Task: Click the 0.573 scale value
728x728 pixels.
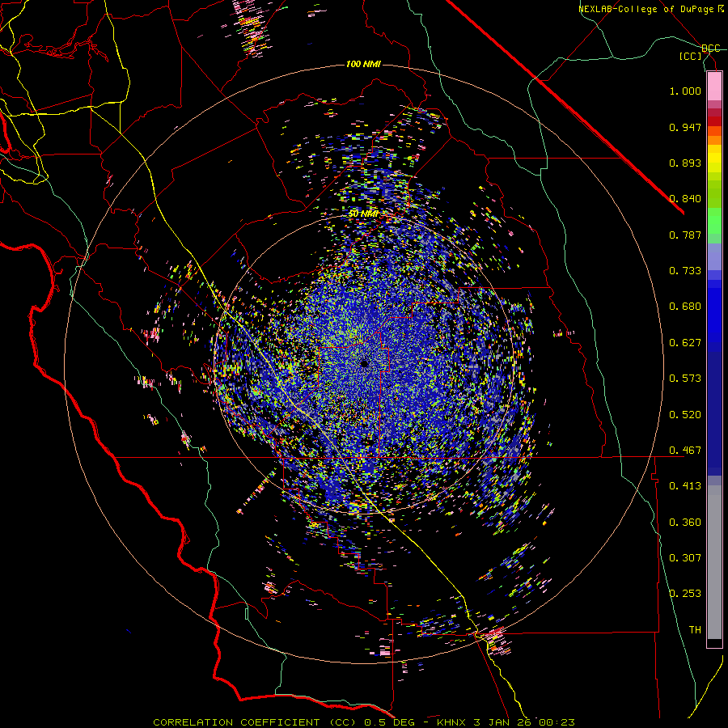Action: point(685,379)
